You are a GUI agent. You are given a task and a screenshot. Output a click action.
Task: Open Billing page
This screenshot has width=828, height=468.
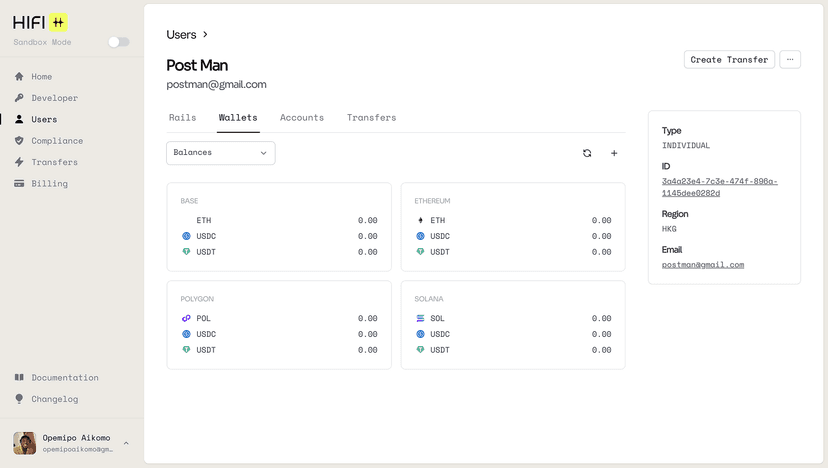pos(50,183)
